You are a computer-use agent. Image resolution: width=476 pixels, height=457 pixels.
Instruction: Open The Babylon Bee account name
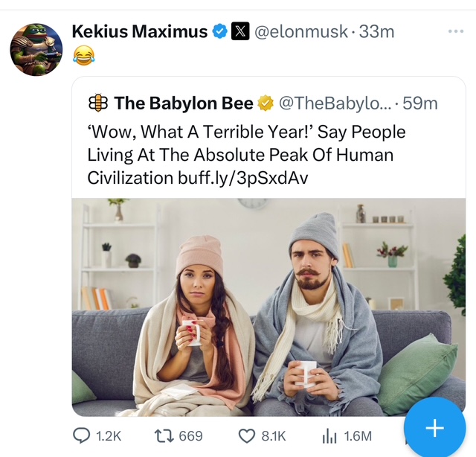point(184,103)
